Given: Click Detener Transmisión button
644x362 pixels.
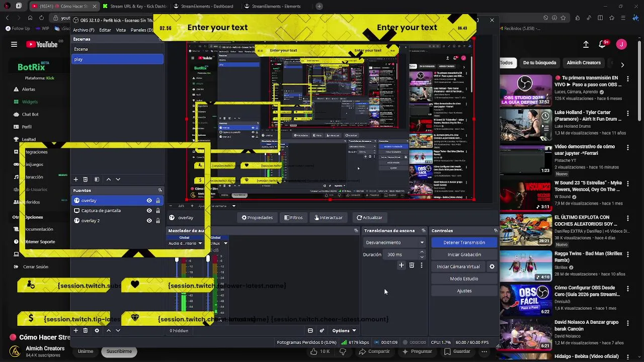Looking at the screenshot, I should 464,242.
